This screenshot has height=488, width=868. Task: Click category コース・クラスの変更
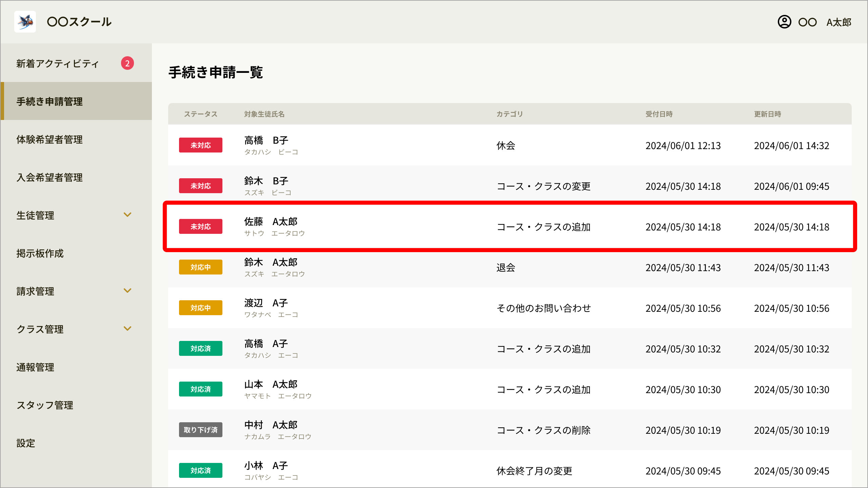pyautogui.click(x=544, y=186)
